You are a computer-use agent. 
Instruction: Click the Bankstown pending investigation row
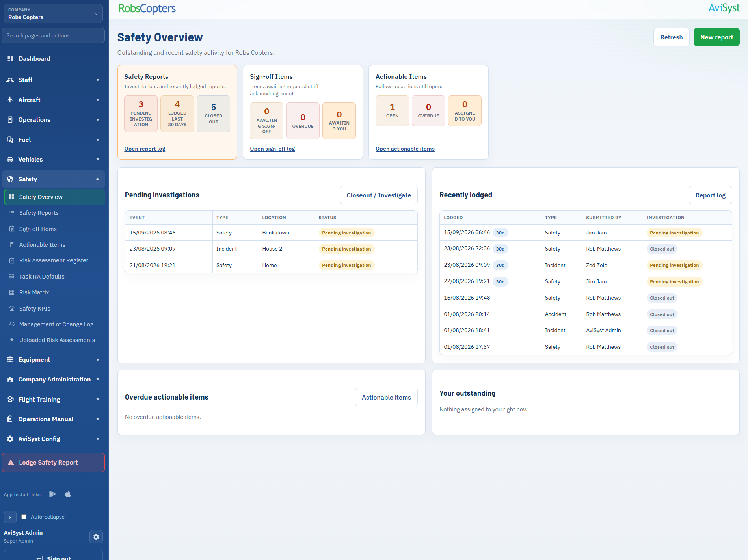click(271, 233)
